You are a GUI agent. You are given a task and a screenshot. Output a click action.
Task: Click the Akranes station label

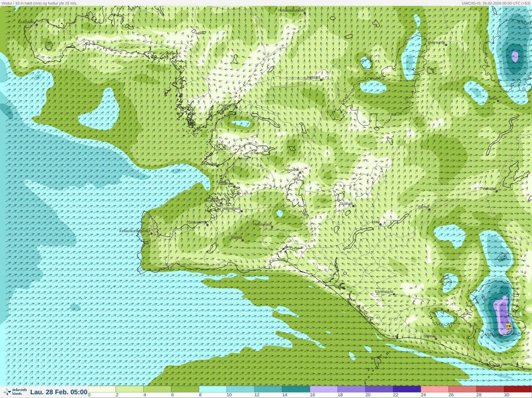211,164
